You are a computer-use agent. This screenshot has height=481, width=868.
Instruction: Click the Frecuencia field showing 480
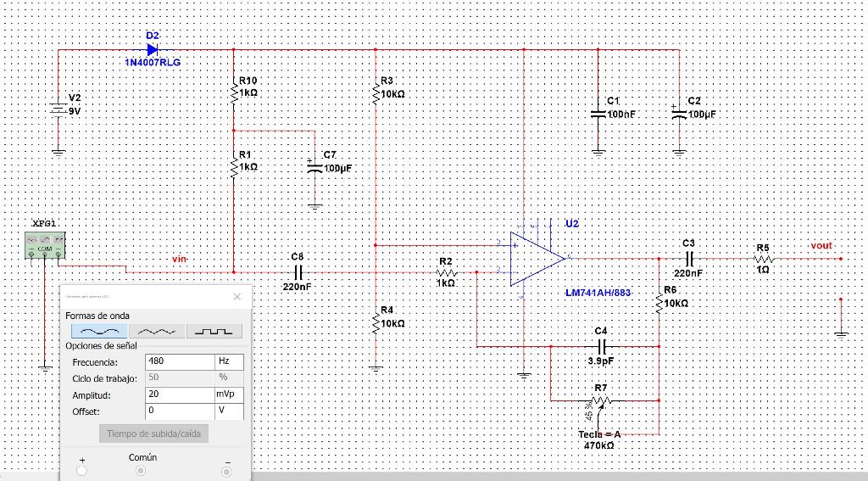pyautogui.click(x=180, y=362)
